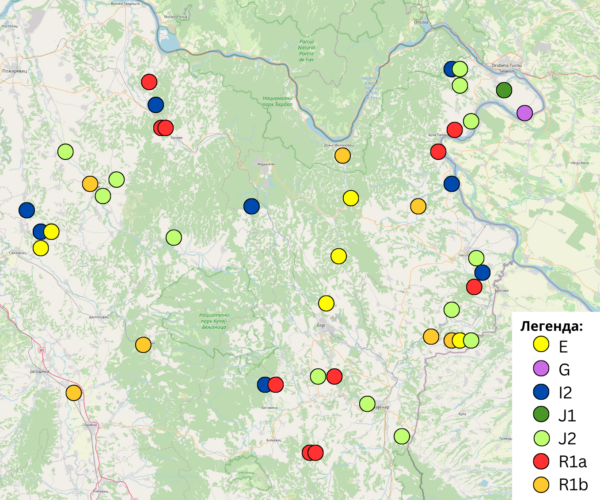Viewport: 600px width, 500px height.
Task: Click the purple G swatch in the legend
Action: coord(541,368)
